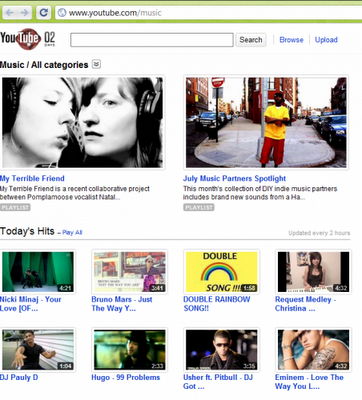Open July Music Partners Spotlight title link
Viewport: 362px width, 400px height.
pos(234,178)
